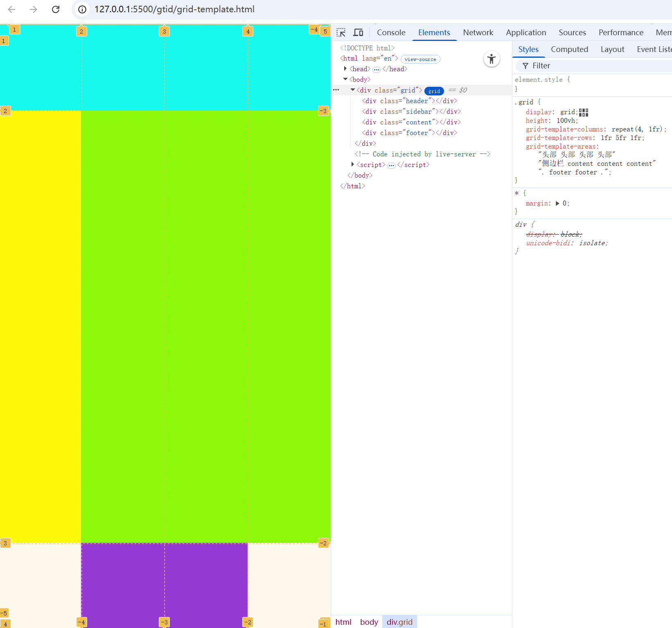
Task: Expand collapsed script contents ellipsis
Action: [x=391, y=165]
